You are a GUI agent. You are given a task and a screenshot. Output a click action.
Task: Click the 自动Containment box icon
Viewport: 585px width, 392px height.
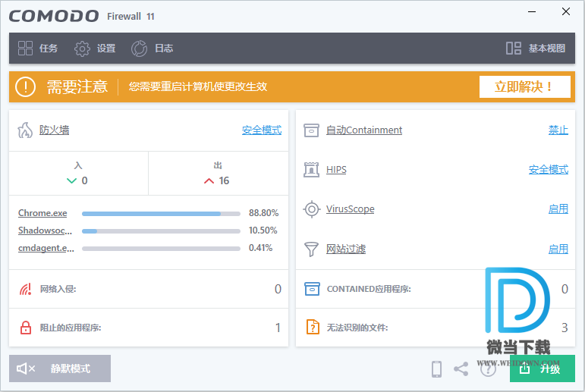[x=311, y=130]
